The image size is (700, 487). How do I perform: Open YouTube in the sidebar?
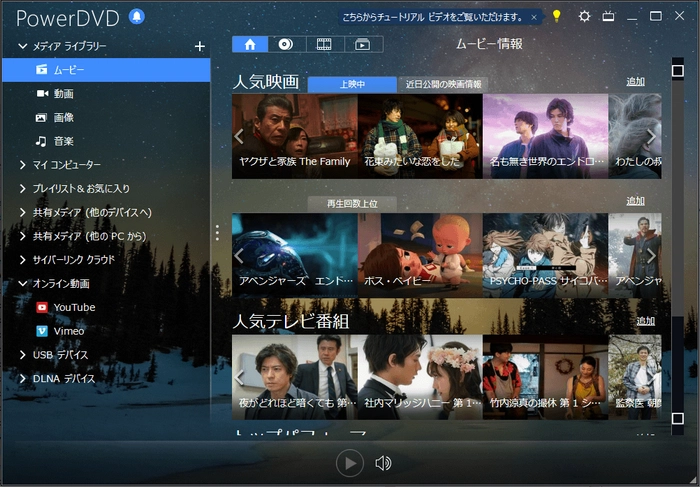pos(74,307)
